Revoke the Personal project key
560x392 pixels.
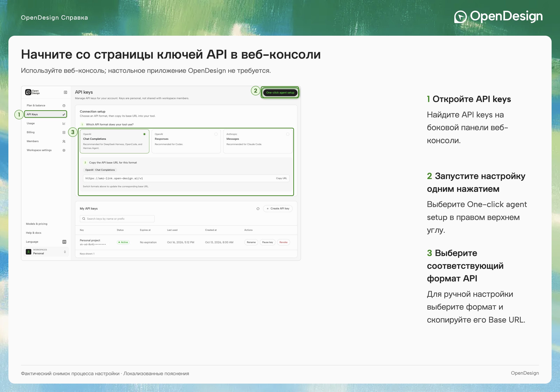(283, 242)
